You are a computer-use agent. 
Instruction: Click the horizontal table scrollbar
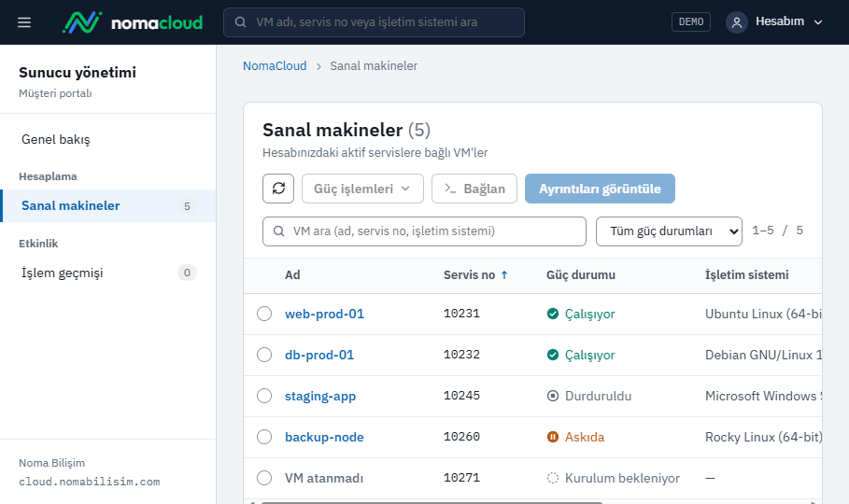pos(432,502)
